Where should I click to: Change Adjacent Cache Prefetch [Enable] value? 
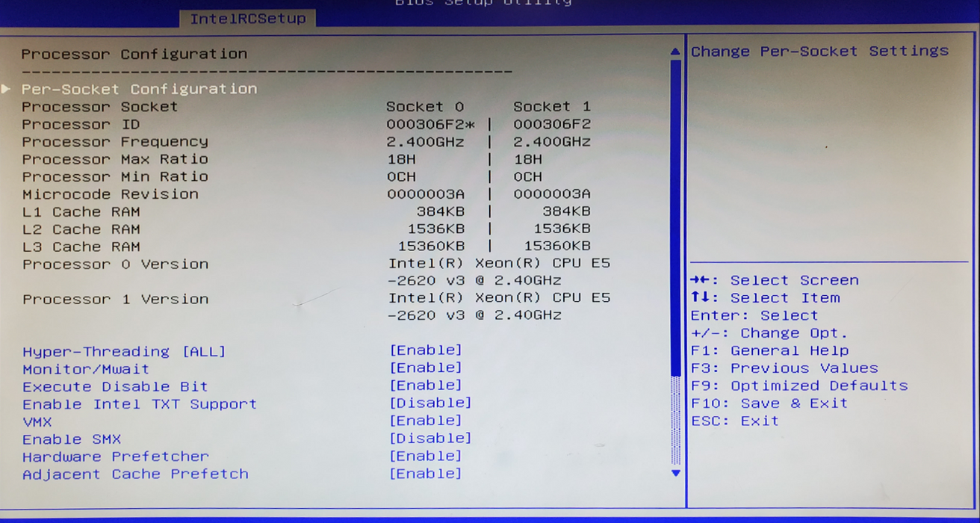pos(426,474)
